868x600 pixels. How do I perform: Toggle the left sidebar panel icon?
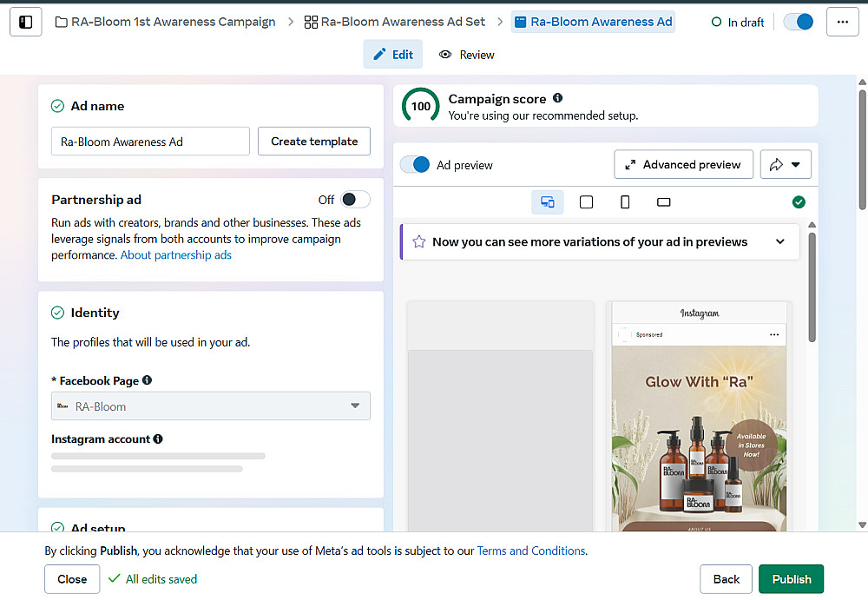[25, 23]
